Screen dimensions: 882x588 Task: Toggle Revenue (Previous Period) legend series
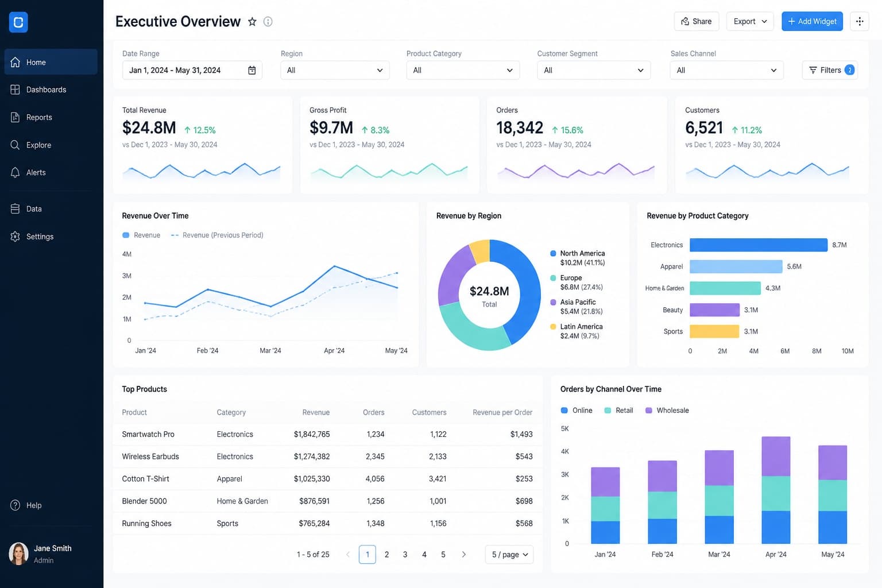(217, 235)
